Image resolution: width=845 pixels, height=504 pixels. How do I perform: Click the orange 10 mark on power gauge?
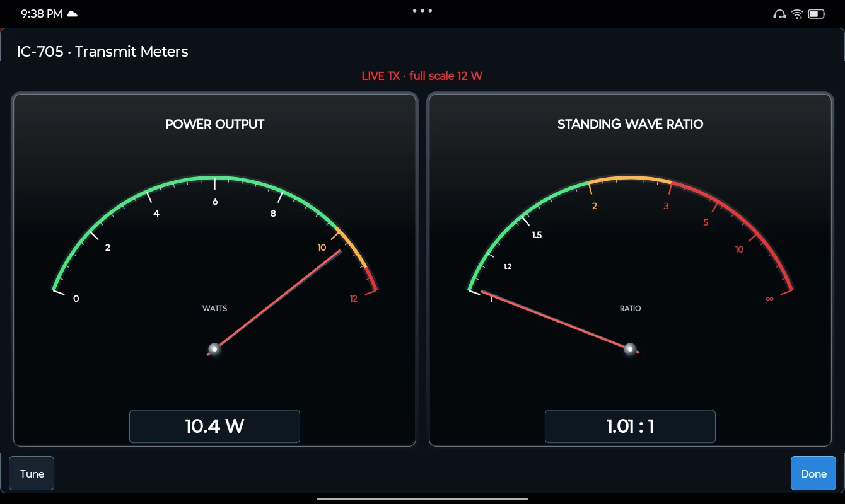tap(322, 248)
